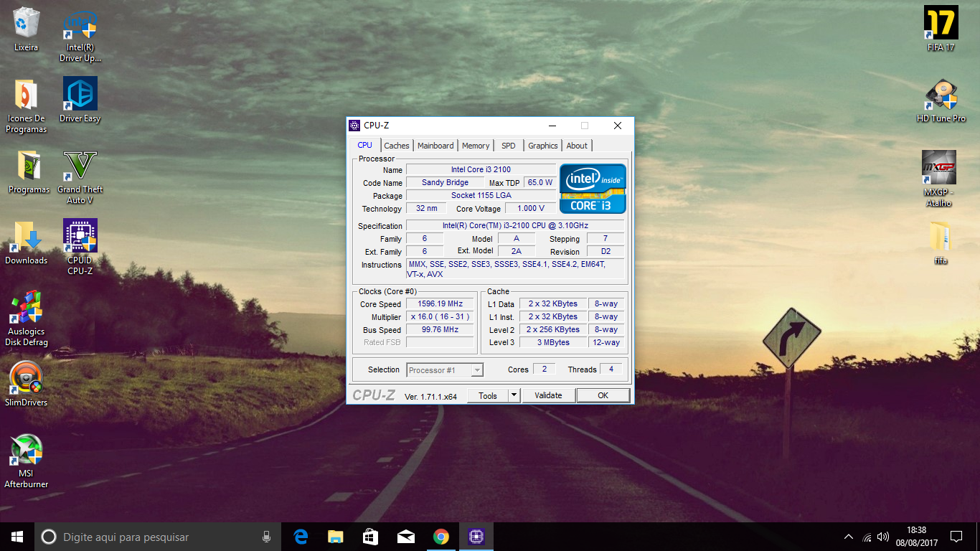Open the Windows Start menu

coord(17,537)
